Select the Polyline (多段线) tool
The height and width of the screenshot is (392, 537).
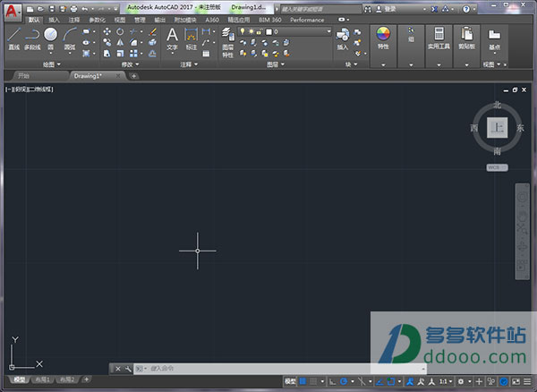(x=32, y=38)
